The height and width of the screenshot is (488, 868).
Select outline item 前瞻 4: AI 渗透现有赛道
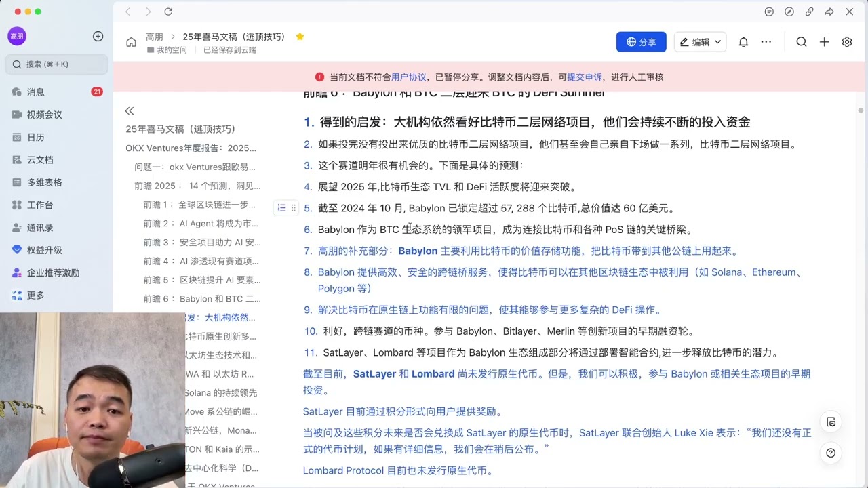201,261
